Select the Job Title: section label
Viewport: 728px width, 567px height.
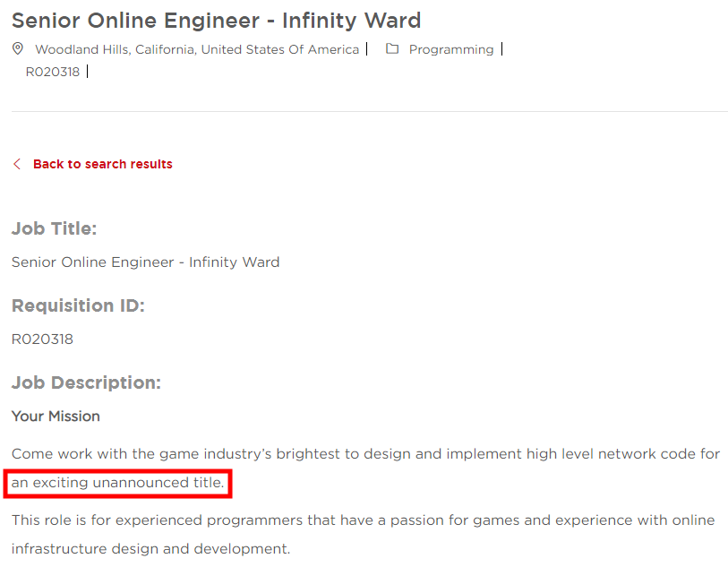tap(54, 228)
